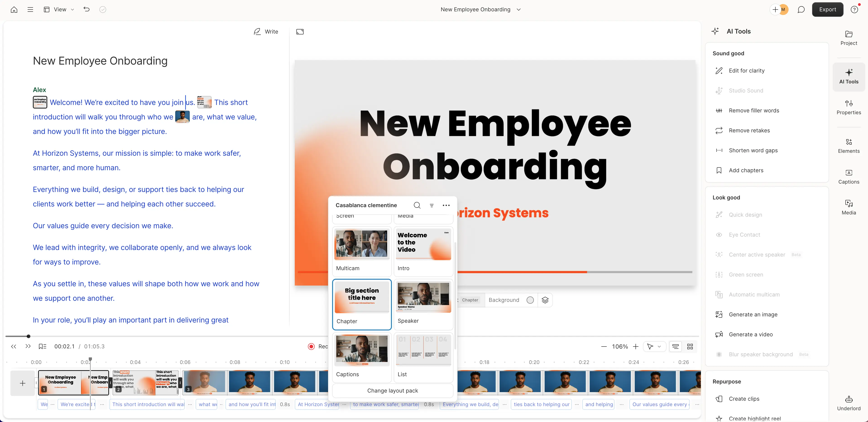Click the home icon
Image resolution: width=868 pixels, height=422 pixels.
(x=14, y=10)
